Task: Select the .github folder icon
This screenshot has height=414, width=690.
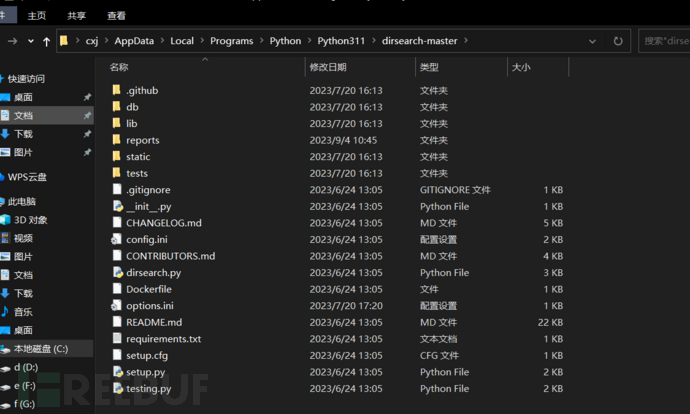Action: coord(117,90)
